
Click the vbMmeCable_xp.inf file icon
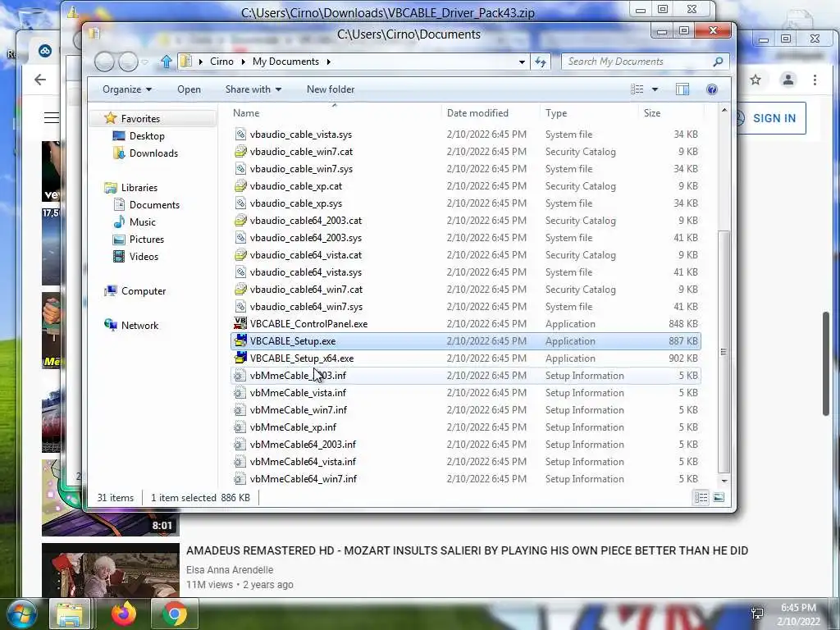[240, 427]
